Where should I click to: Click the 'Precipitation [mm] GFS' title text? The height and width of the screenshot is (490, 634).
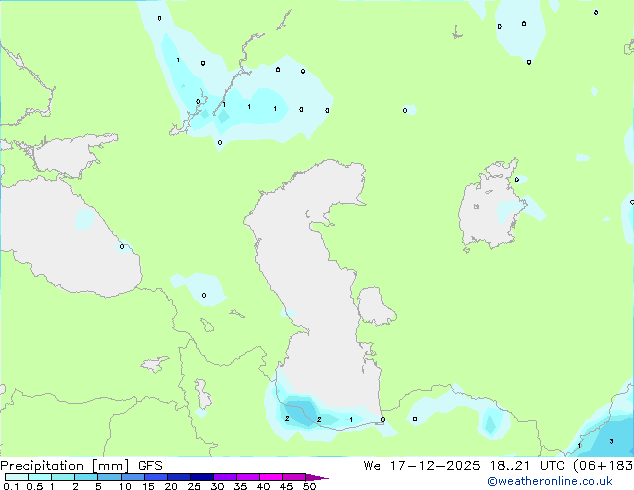81,466
